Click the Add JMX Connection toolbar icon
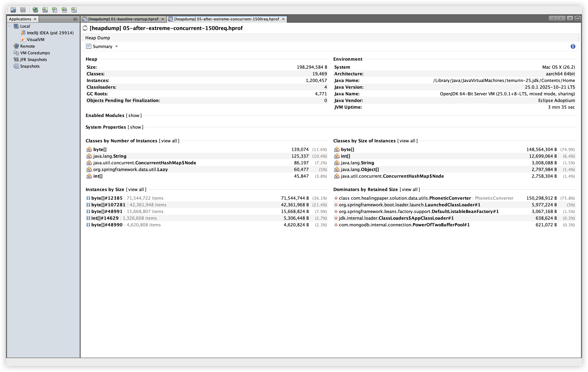This screenshot has height=372, width=588. 45,10
